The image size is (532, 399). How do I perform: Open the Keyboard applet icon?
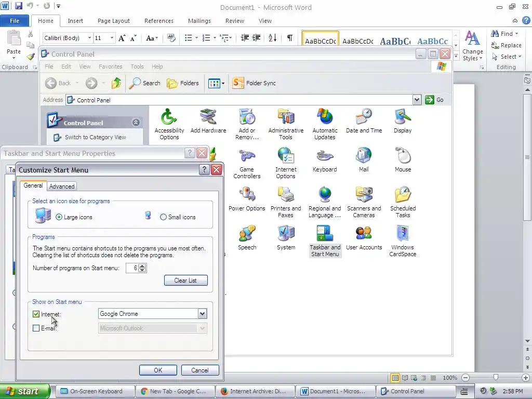[325, 160]
